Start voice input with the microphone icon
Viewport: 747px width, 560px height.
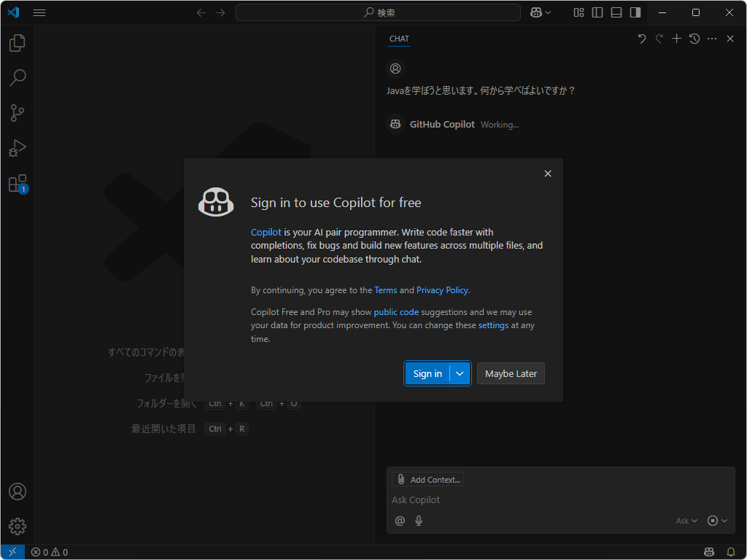pyautogui.click(x=418, y=520)
